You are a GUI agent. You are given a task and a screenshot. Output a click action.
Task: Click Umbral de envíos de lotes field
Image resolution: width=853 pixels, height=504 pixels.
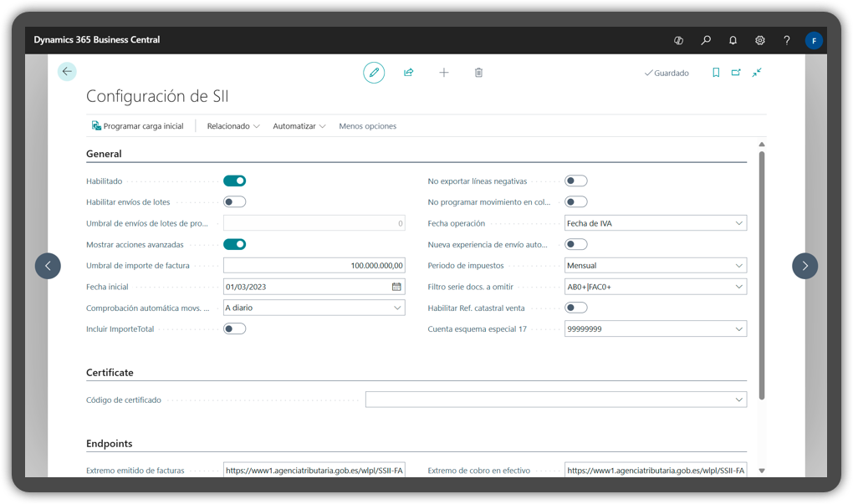(x=314, y=223)
